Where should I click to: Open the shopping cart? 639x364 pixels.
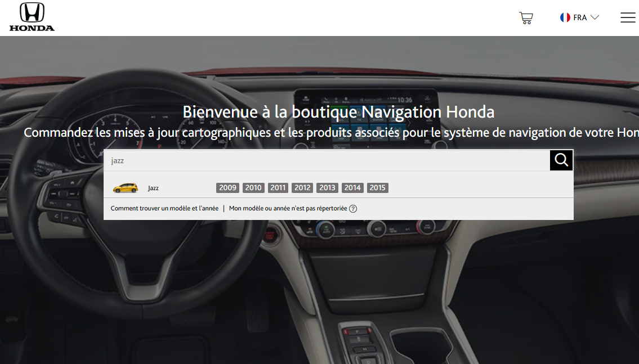526,18
